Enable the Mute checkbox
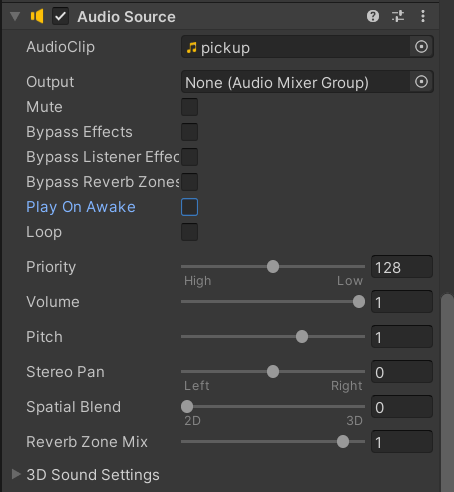Viewport: 454px width, 492px height. pyautogui.click(x=189, y=107)
